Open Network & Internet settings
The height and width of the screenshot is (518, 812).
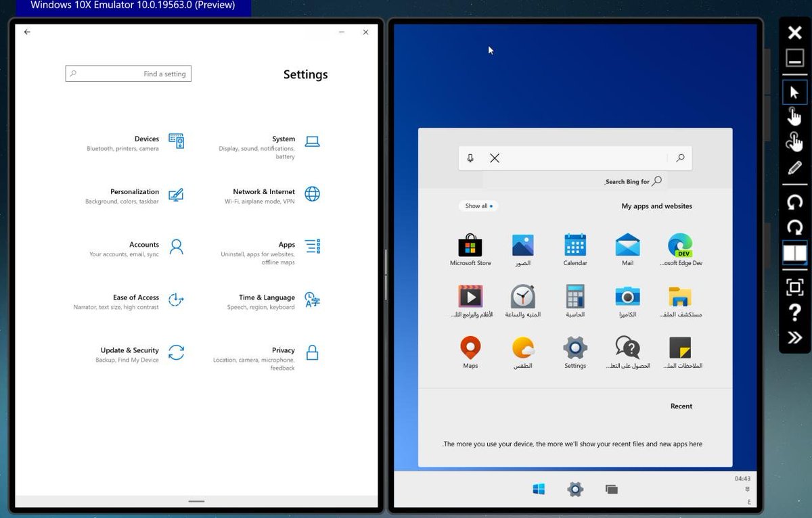pyautogui.click(x=273, y=195)
